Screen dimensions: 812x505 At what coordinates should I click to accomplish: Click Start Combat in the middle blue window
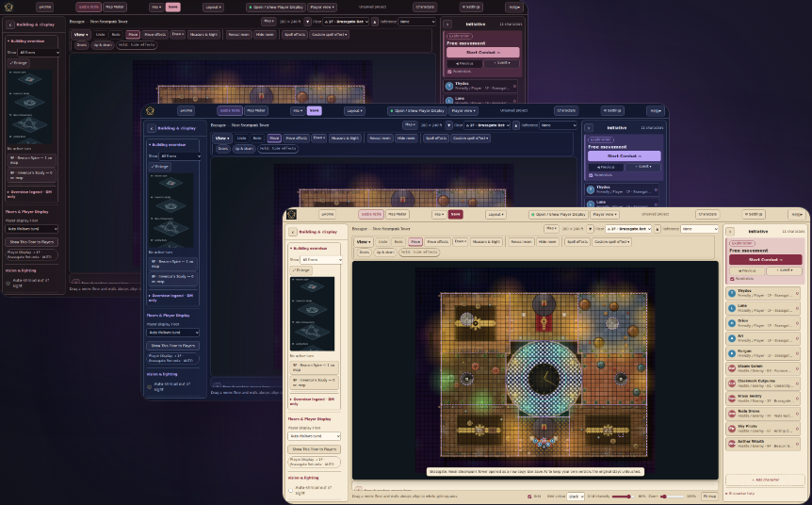click(624, 155)
